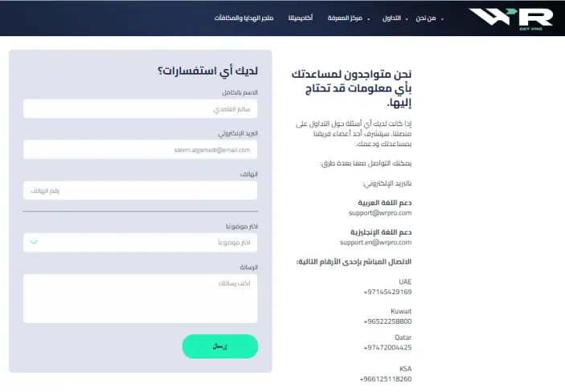
Task: Click the UAE country label
Action: click(405, 282)
